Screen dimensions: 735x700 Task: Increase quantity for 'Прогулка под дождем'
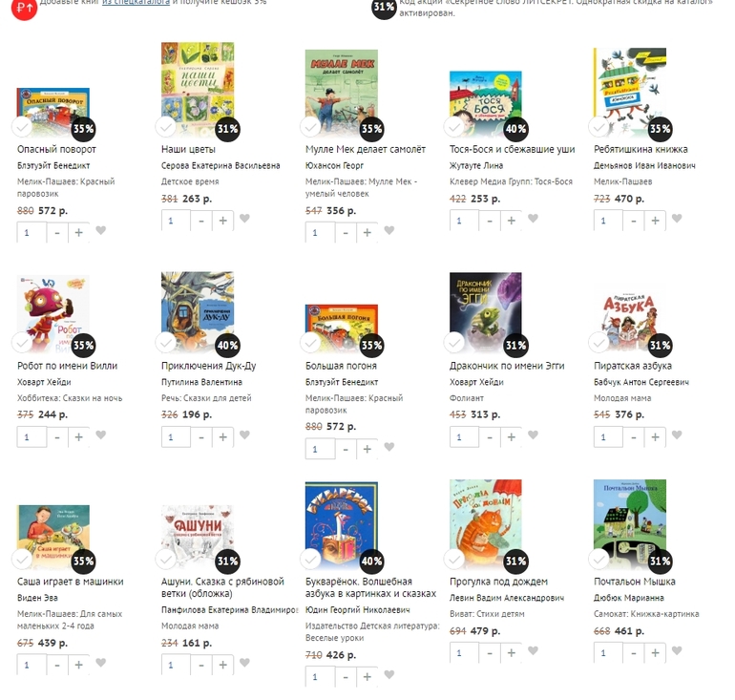tap(512, 652)
